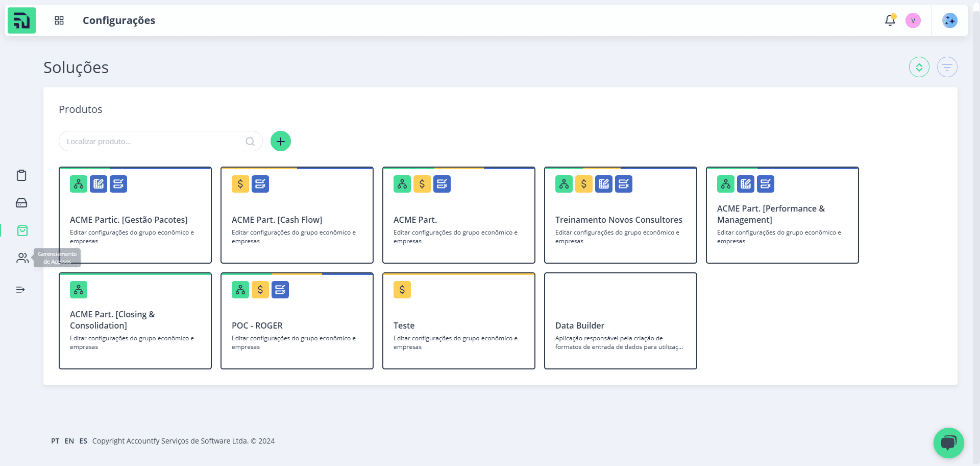The height and width of the screenshot is (466, 980).
Task: Open the ACME Partic. [Gestão Pacotes] product title
Action: point(129,220)
